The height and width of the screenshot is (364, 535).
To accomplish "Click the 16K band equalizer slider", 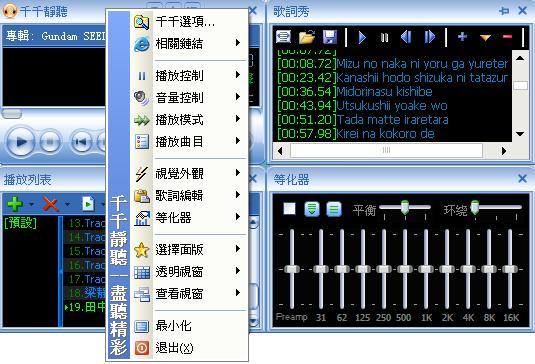I will coord(510,269).
